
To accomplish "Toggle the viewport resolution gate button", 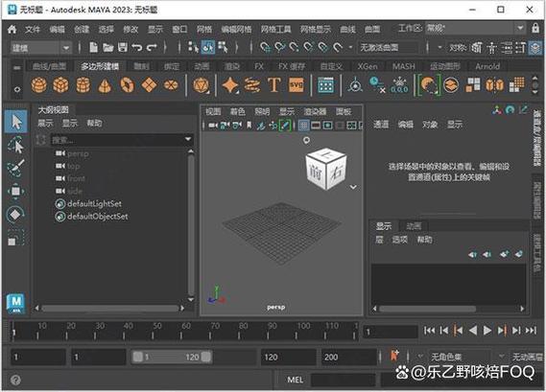I will [327, 126].
